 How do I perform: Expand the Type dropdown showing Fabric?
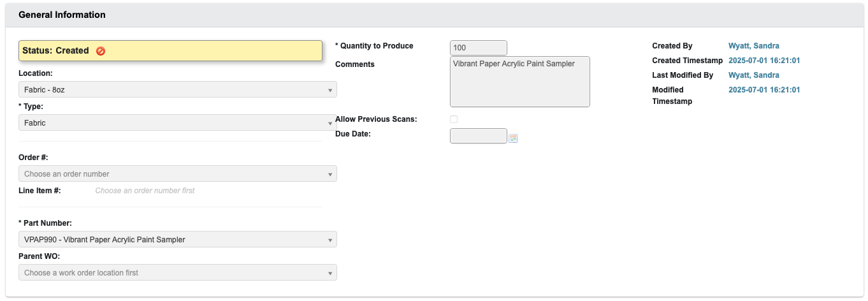177,123
